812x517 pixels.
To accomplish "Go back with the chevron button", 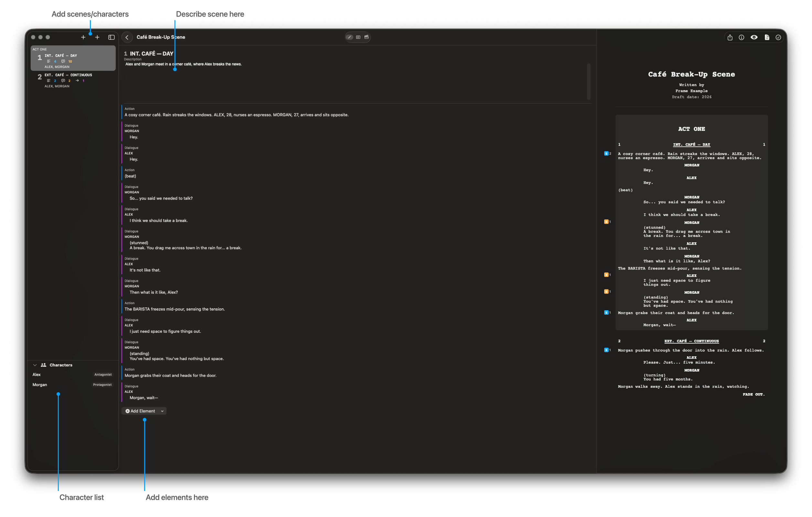I will (x=127, y=37).
